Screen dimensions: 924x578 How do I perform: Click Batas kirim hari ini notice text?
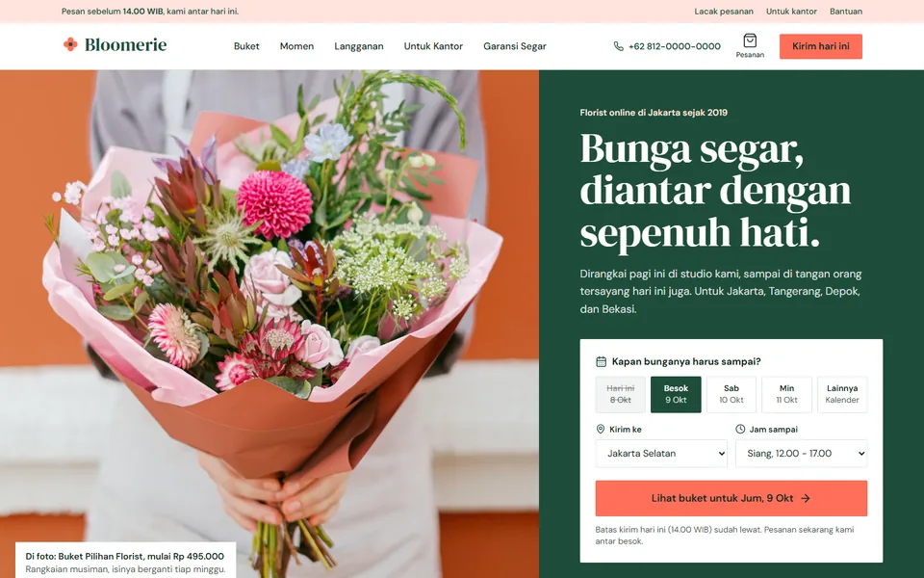click(x=724, y=535)
